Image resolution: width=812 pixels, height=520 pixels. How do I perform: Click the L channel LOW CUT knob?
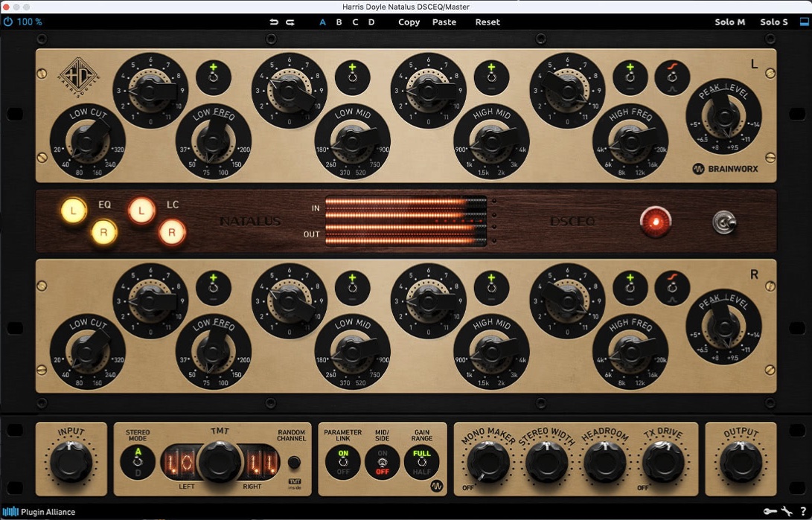point(88,142)
